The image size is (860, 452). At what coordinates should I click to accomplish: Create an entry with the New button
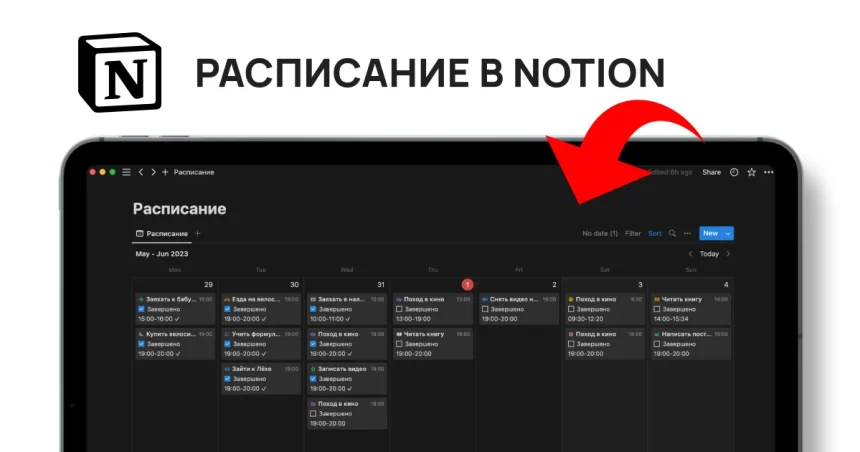pos(711,234)
